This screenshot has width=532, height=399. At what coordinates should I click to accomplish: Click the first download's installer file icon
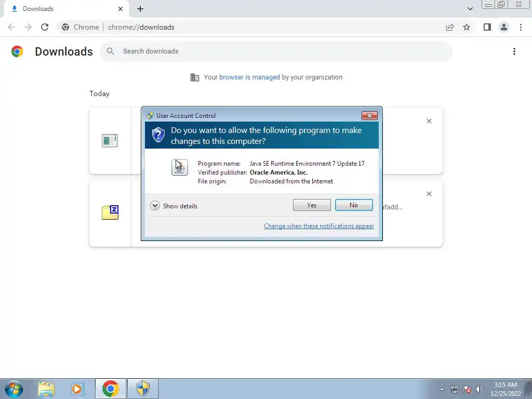tap(110, 140)
